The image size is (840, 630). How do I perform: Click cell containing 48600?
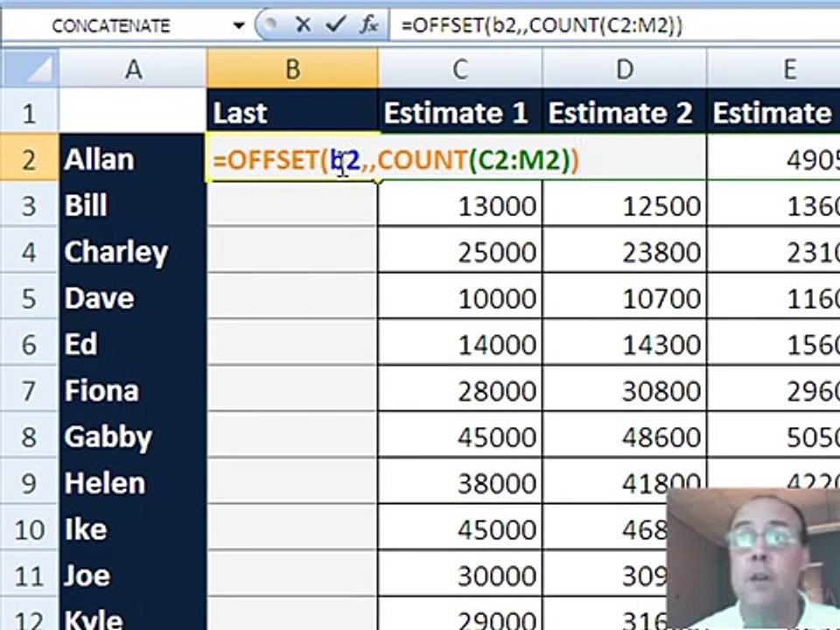point(625,437)
